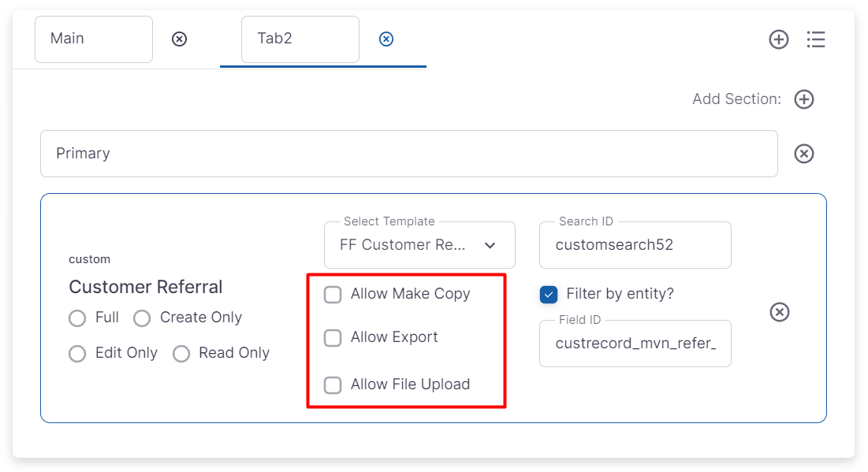Choose the Create Only radio option
Viewport: 868px width, 472px height.
(x=142, y=318)
